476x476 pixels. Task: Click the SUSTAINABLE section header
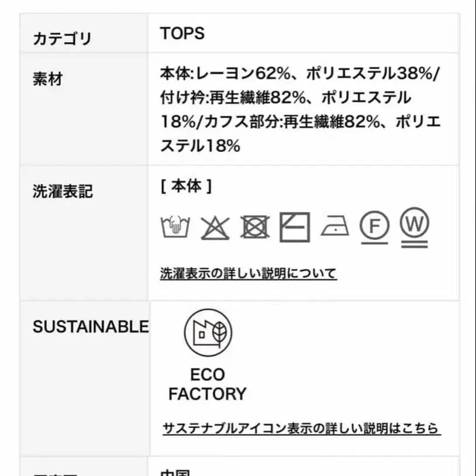(89, 326)
